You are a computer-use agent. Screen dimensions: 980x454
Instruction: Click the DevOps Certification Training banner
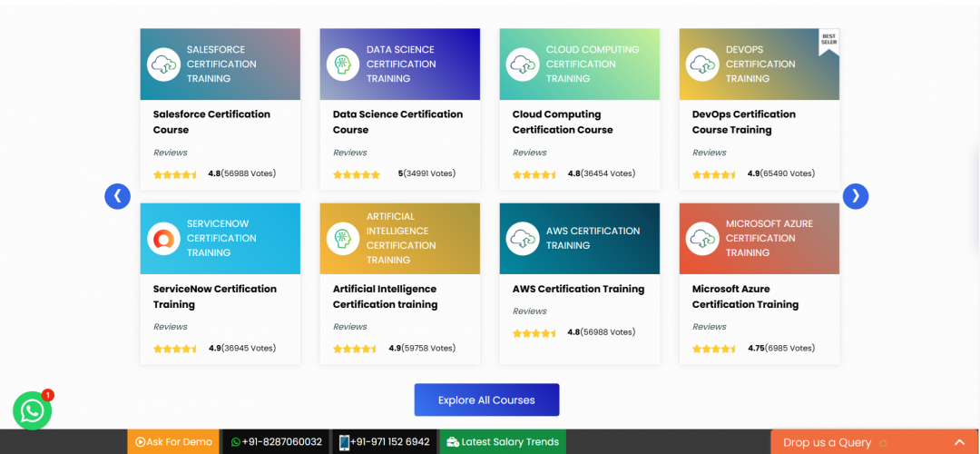pos(759,64)
